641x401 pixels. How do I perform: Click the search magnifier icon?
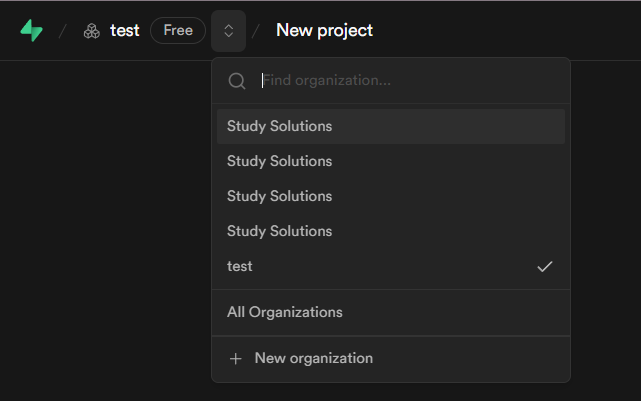click(237, 81)
